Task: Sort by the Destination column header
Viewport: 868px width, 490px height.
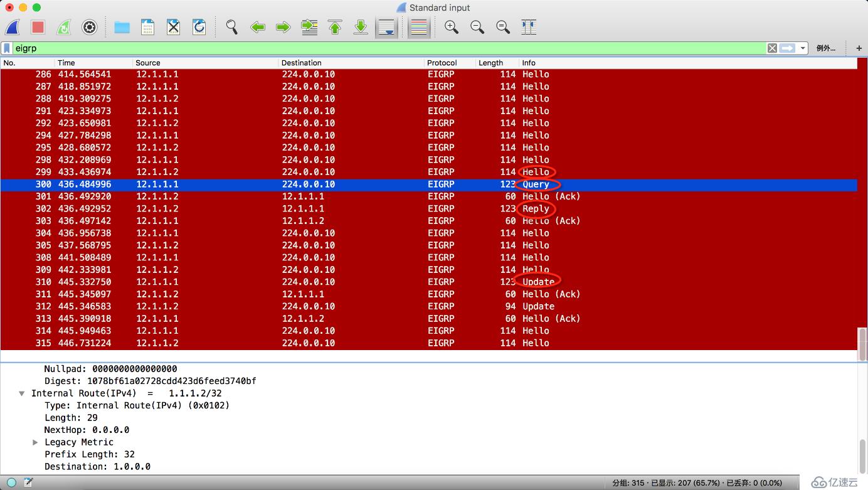Action: (x=352, y=63)
